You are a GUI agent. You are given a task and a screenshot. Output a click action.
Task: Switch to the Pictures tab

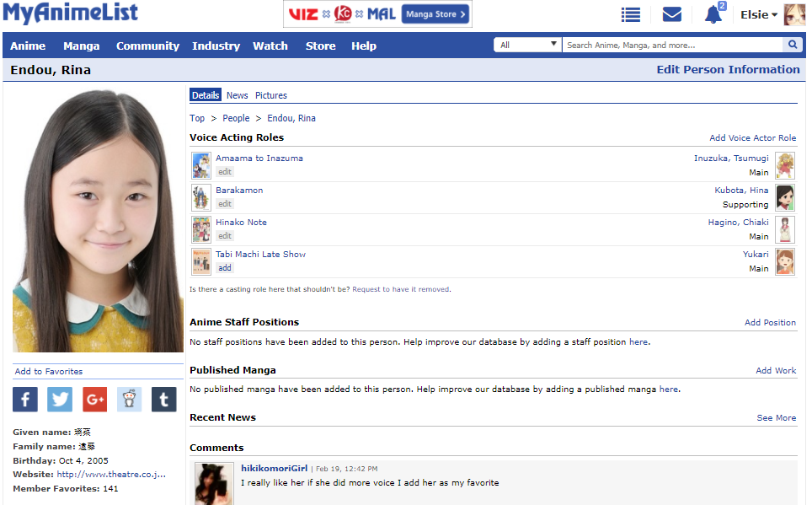(x=271, y=95)
